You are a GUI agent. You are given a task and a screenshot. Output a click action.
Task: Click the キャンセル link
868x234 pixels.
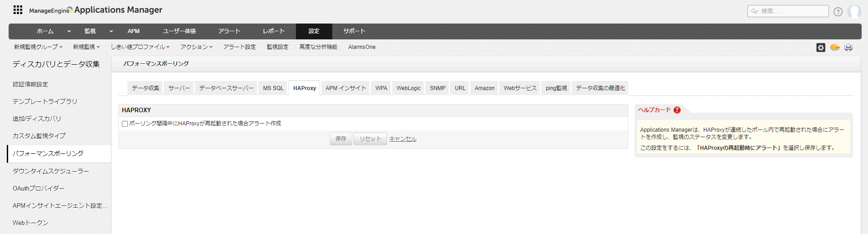(402, 139)
